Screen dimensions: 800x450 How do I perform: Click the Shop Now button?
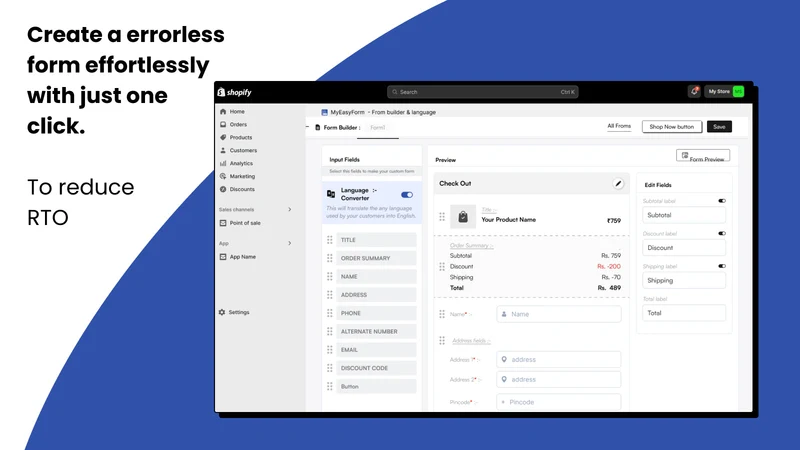[x=671, y=127]
